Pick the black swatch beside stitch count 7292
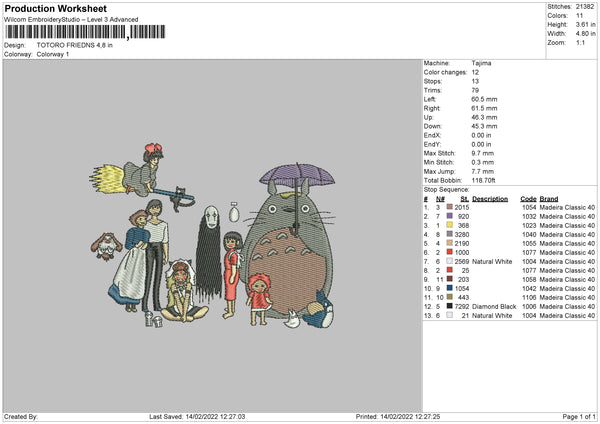 [x=450, y=307]
